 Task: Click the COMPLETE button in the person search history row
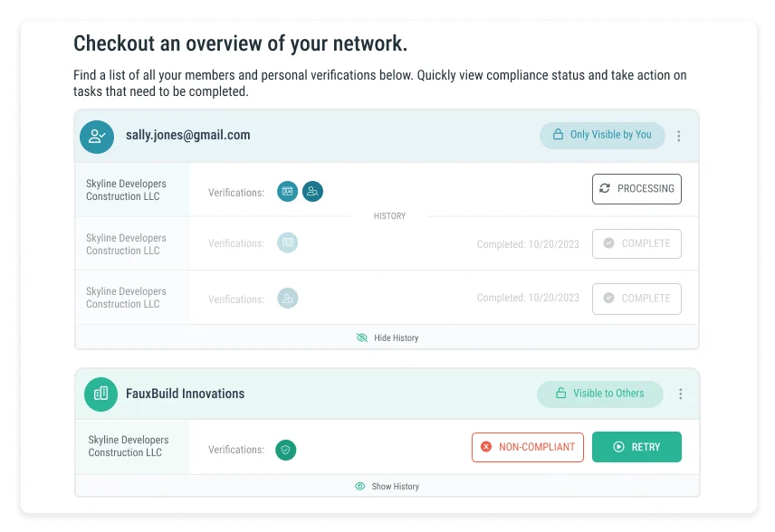click(636, 299)
